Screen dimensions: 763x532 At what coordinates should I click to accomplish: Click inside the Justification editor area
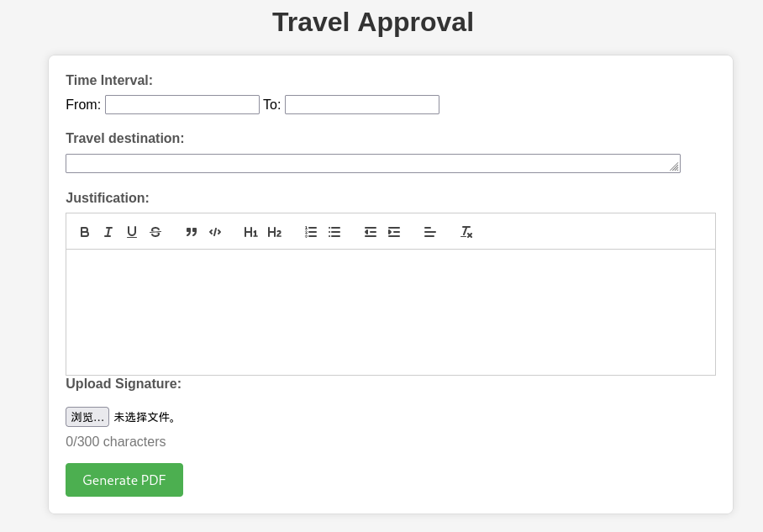click(391, 312)
